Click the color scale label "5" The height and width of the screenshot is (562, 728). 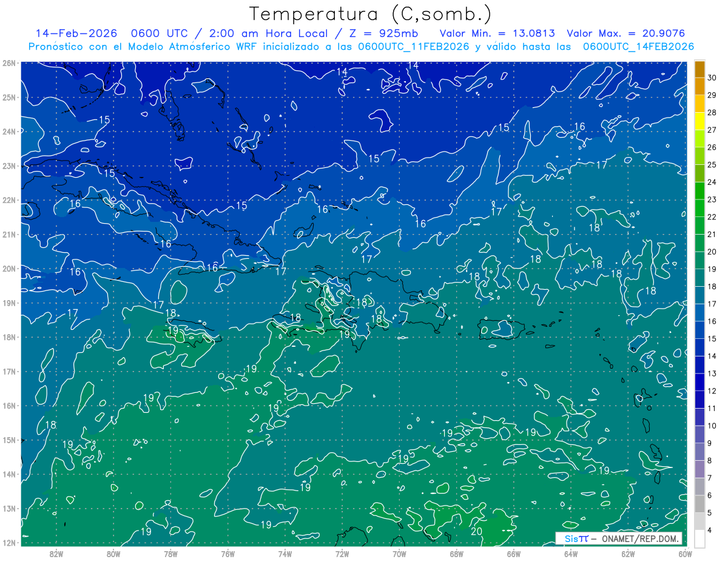coord(710,512)
